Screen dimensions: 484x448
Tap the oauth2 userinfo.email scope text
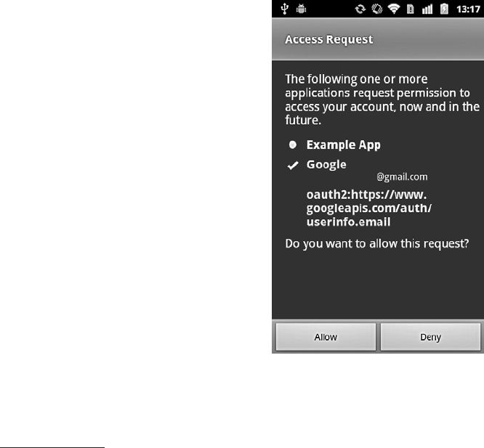[369, 208]
